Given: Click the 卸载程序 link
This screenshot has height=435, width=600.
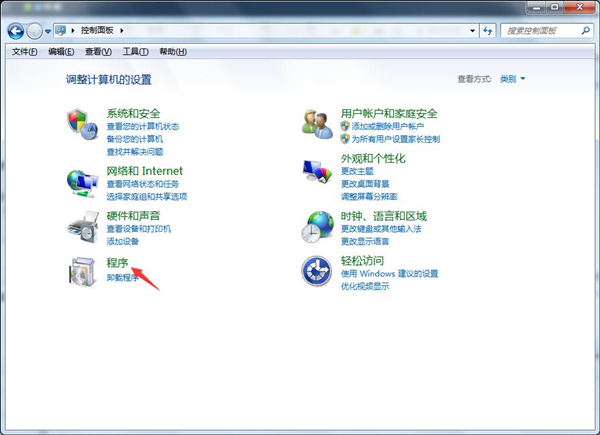Looking at the screenshot, I should [123, 278].
